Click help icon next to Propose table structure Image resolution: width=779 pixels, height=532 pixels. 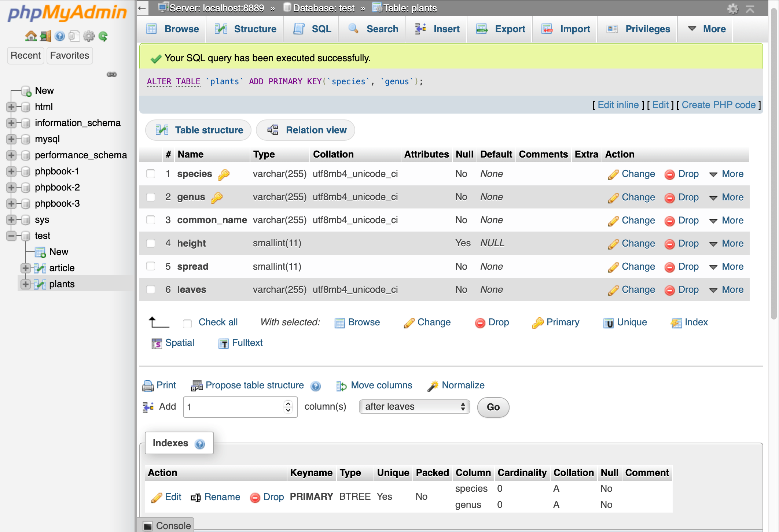pyautogui.click(x=316, y=386)
